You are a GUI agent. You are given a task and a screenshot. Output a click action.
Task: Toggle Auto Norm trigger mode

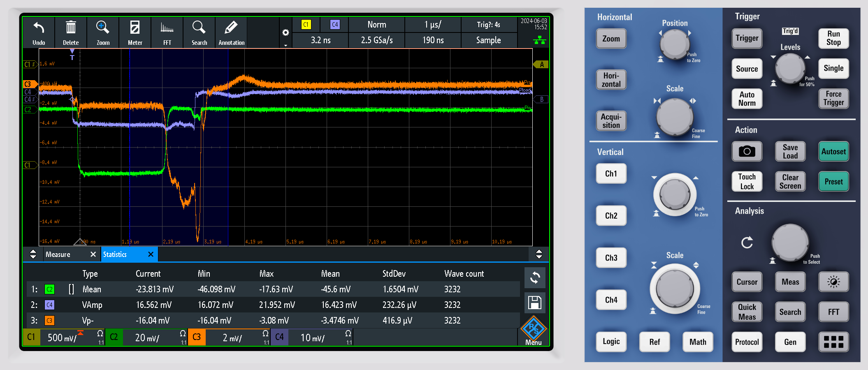(x=747, y=99)
